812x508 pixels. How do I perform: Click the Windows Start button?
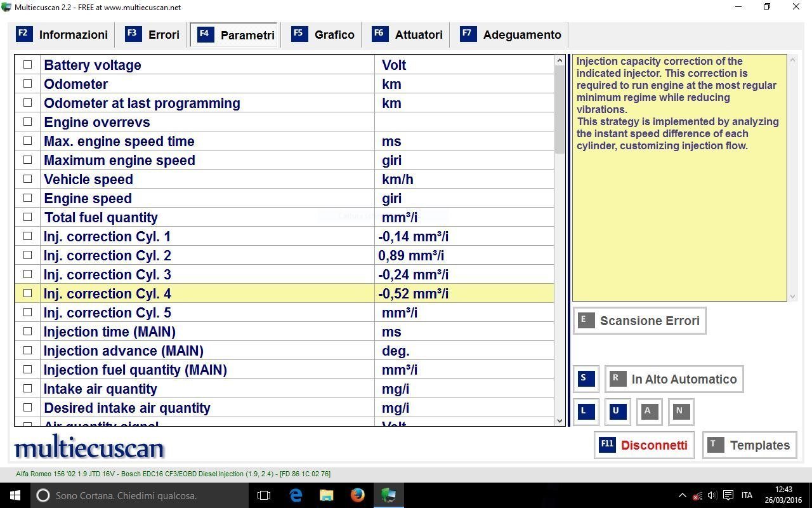15,495
